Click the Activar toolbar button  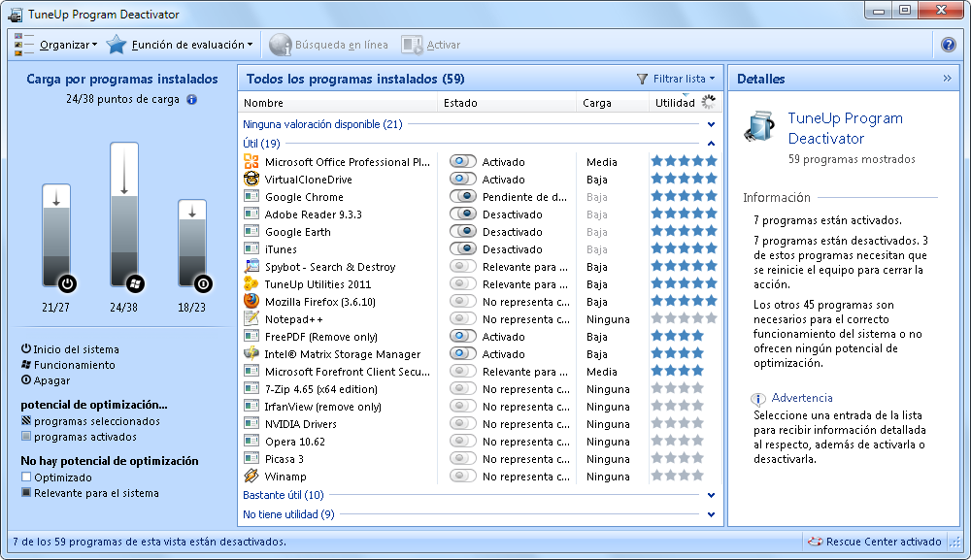431,45
